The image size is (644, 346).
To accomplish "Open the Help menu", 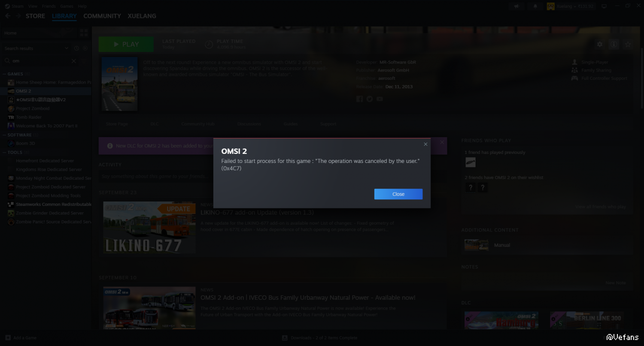I will tap(82, 6).
